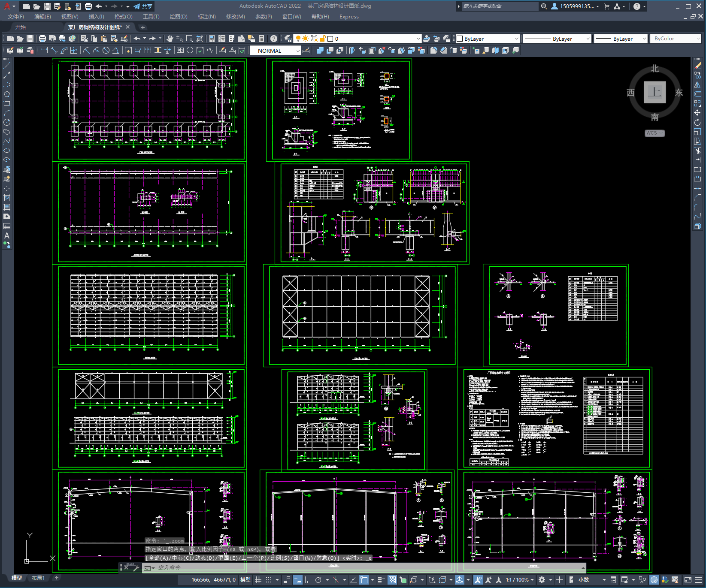The image size is (706, 588).
Task: Toggle transparency display in status bar
Action: click(x=392, y=580)
